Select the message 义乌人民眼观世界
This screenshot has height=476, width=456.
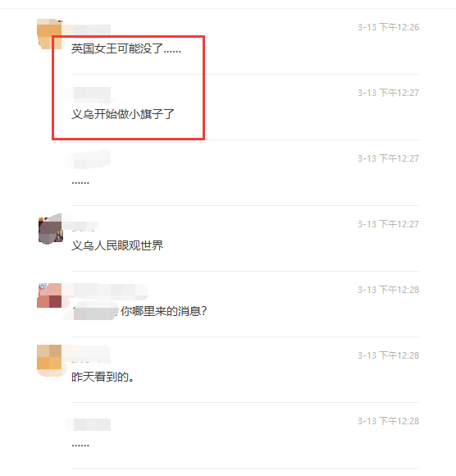pyautogui.click(x=117, y=245)
